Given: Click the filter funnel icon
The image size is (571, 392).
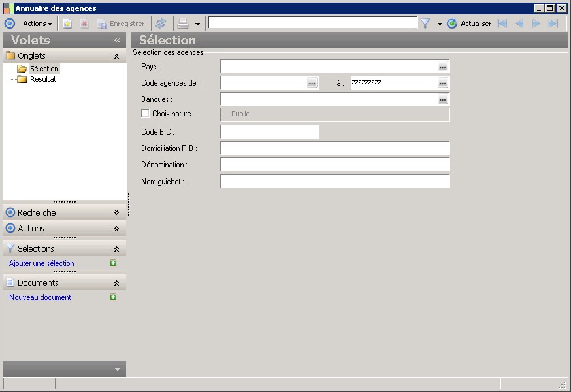Looking at the screenshot, I should [425, 24].
